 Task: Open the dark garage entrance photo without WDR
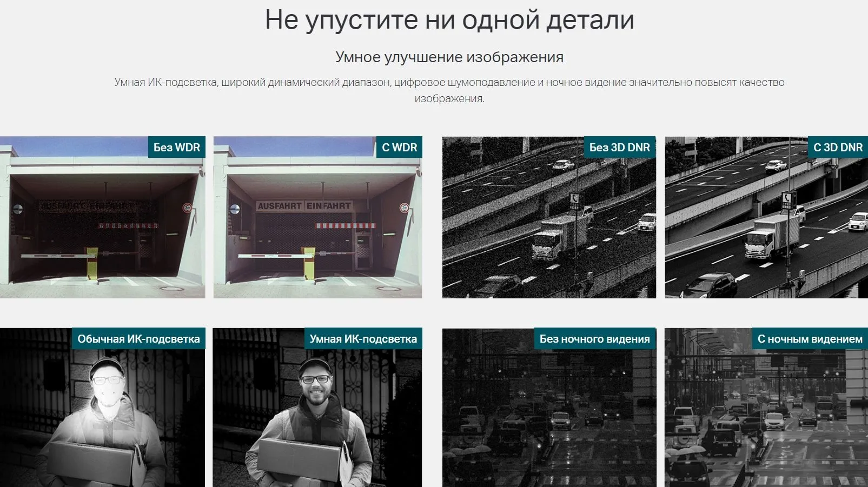(102, 232)
